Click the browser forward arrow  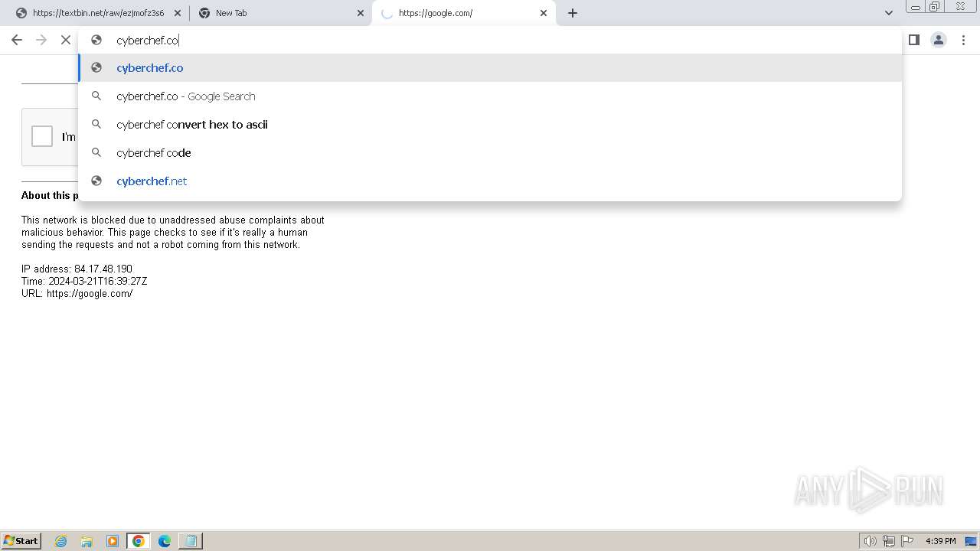pyautogui.click(x=41, y=40)
